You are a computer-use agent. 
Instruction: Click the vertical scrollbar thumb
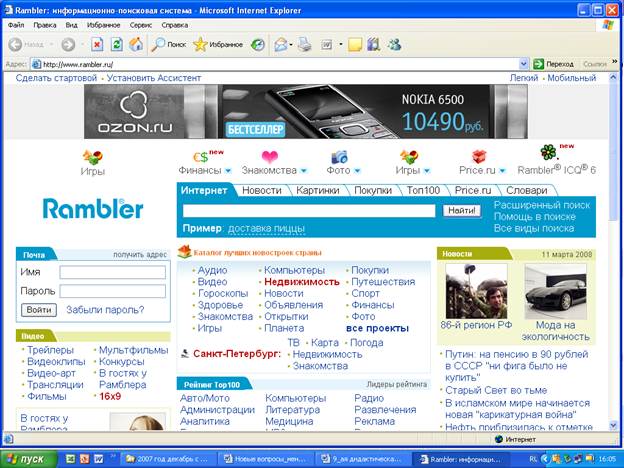coord(613,152)
